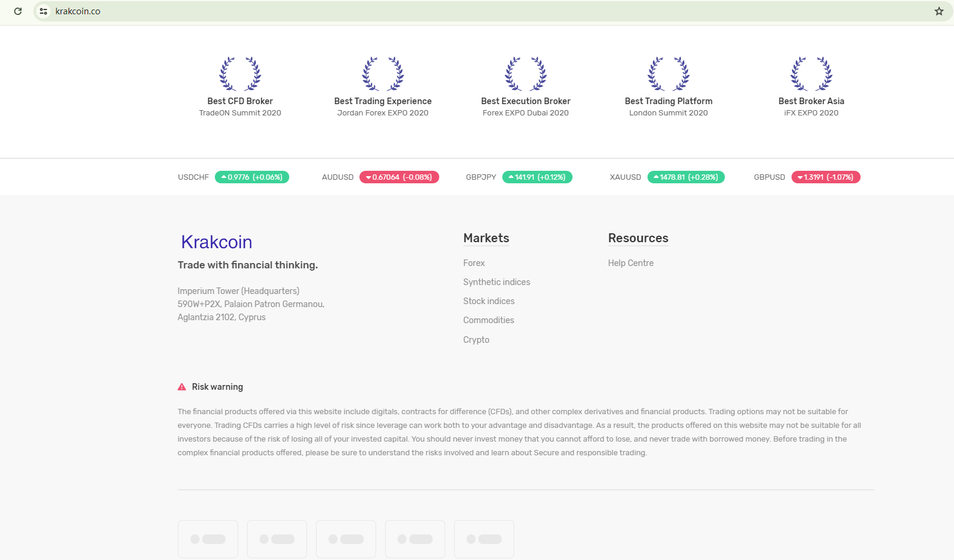This screenshot has width=954, height=560.
Task: Click the browser reload icon
Action: pos(18,11)
